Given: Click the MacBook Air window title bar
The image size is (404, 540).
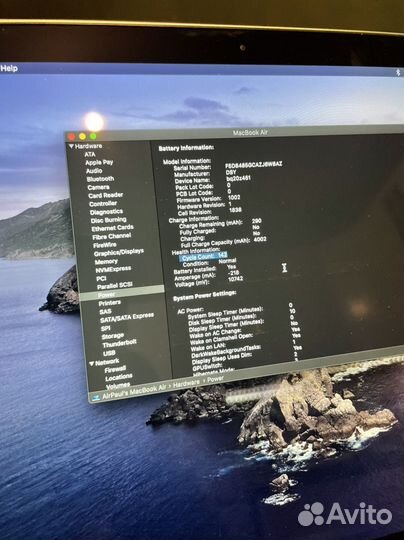Looking at the screenshot, I should tap(250, 133).
